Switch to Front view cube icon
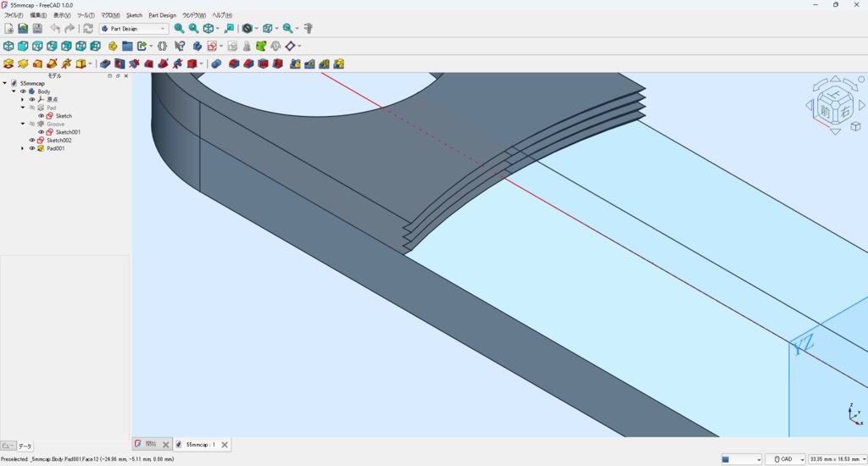The width and height of the screenshot is (868, 466). [23, 46]
